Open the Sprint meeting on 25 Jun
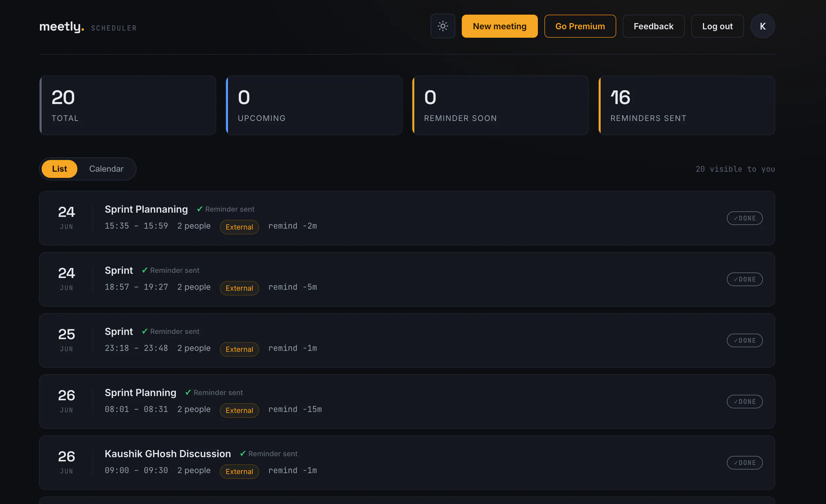Image resolution: width=826 pixels, height=504 pixels. tap(119, 331)
